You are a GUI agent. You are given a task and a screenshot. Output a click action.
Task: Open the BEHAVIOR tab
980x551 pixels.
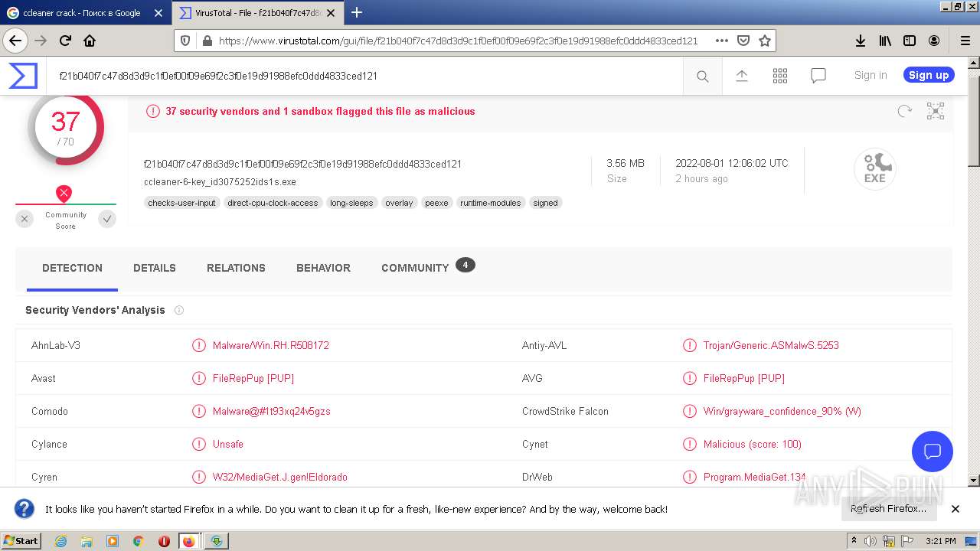pos(323,268)
